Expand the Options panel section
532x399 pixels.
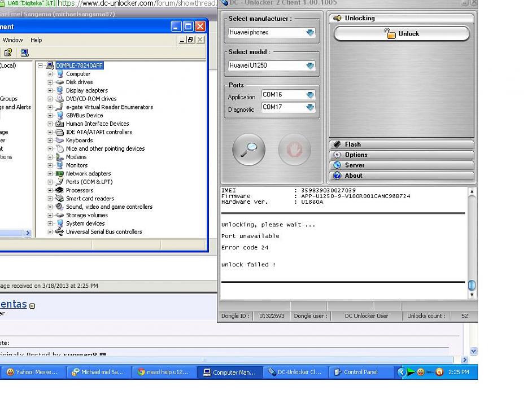coord(401,155)
